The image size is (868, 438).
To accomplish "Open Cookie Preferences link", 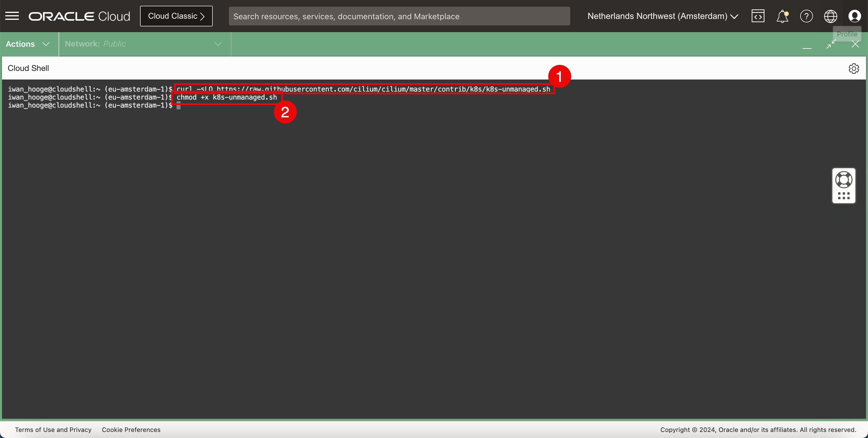I will pos(131,430).
